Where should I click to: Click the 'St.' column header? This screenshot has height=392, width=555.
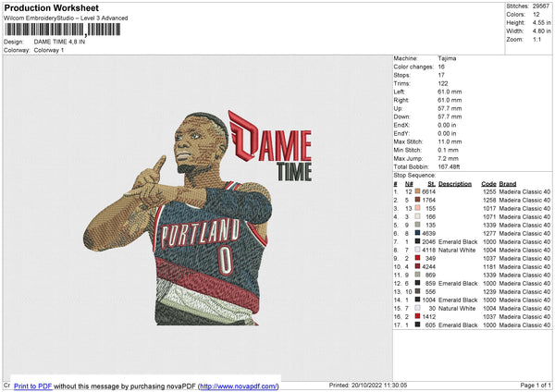tap(431, 184)
